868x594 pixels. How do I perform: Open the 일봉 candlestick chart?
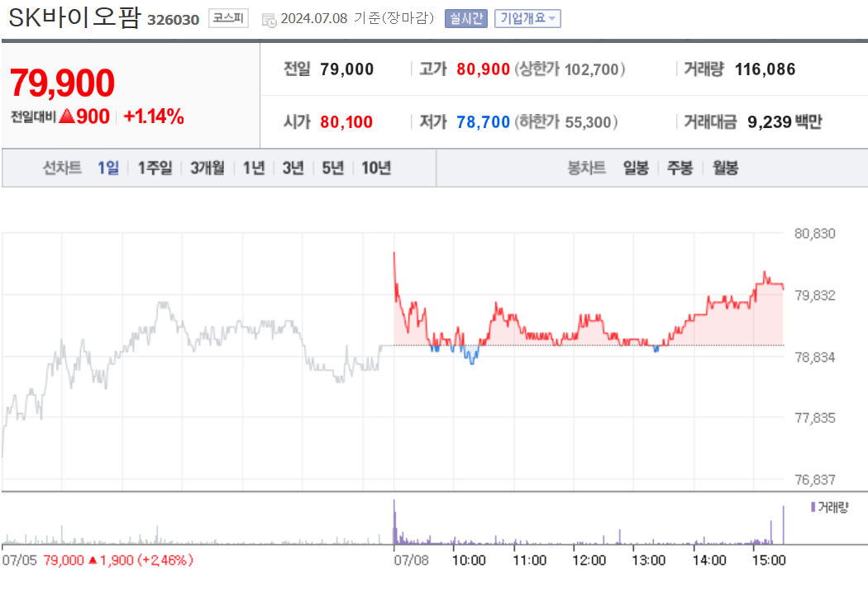(x=636, y=168)
